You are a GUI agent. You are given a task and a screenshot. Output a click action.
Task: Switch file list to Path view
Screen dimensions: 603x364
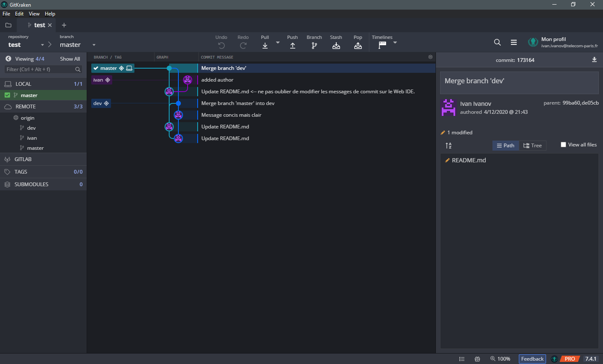pyautogui.click(x=506, y=146)
